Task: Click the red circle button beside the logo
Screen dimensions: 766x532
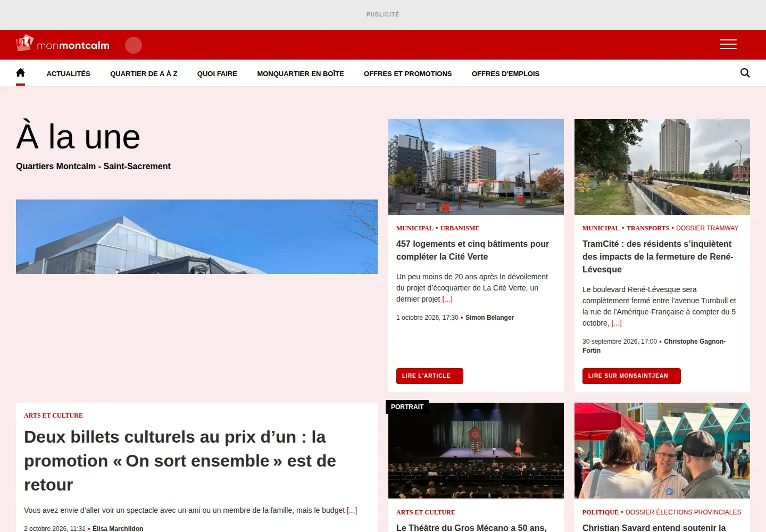Action: (134, 45)
